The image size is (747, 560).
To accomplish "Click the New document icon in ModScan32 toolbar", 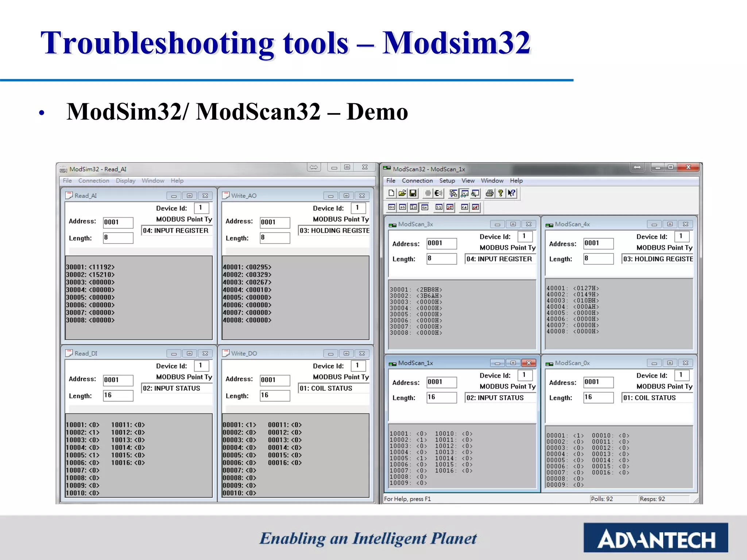I will click(391, 193).
